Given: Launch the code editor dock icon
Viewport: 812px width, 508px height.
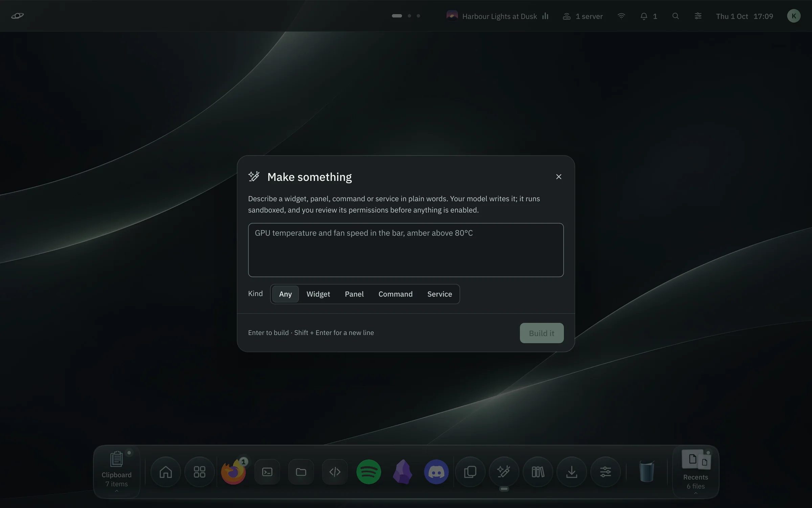Looking at the screenshot, I should pyautogui.click(x=335, y=472).
